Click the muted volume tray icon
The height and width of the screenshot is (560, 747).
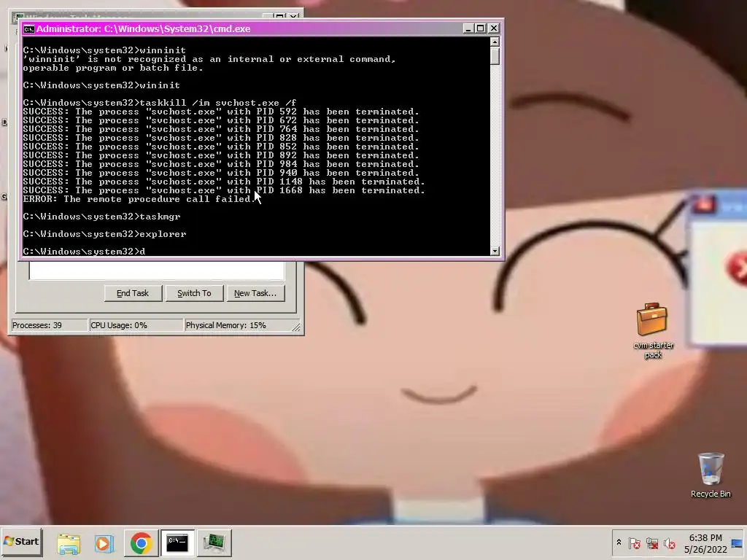[x=670, y=542]
